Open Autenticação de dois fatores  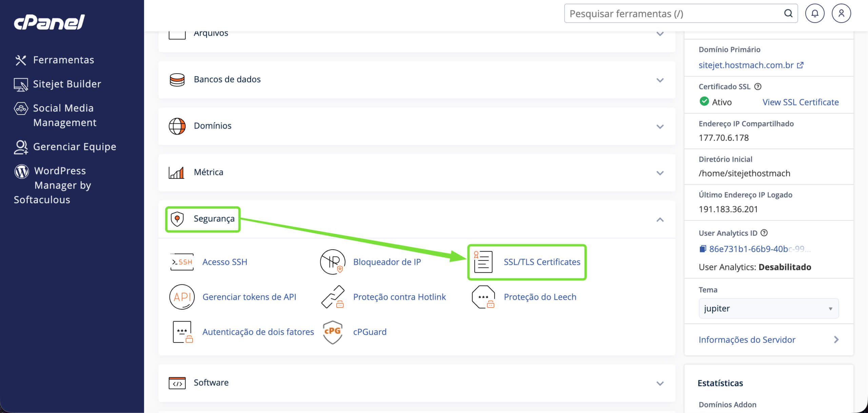coord(258,332)
